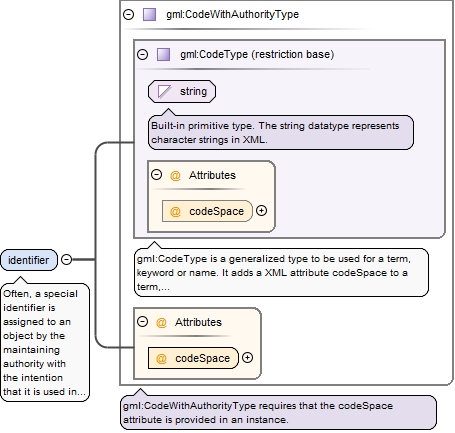Viewport: 455px width, 433px height.
Task: Expand the lower codeSpace attribute
Action: pos(247,358)
